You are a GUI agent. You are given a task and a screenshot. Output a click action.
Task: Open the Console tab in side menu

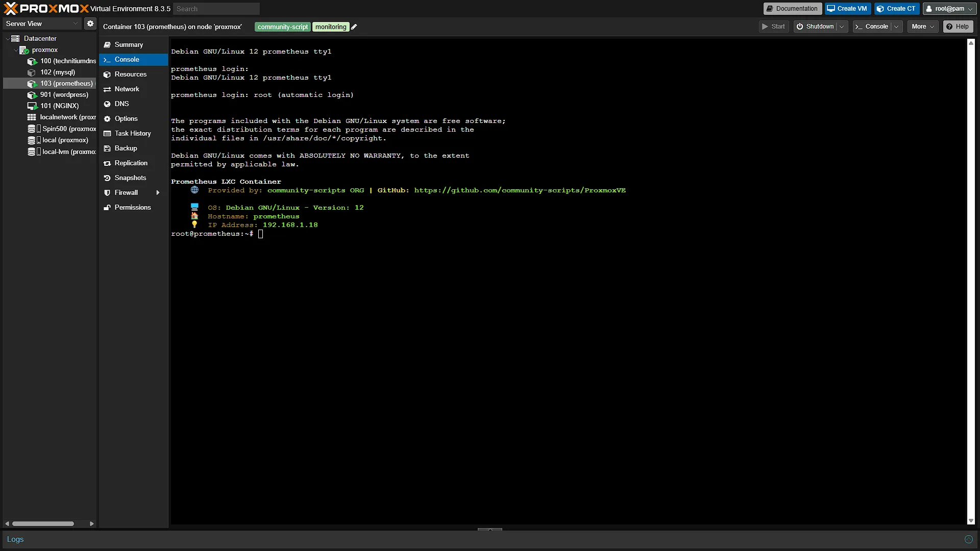point(134,60)
